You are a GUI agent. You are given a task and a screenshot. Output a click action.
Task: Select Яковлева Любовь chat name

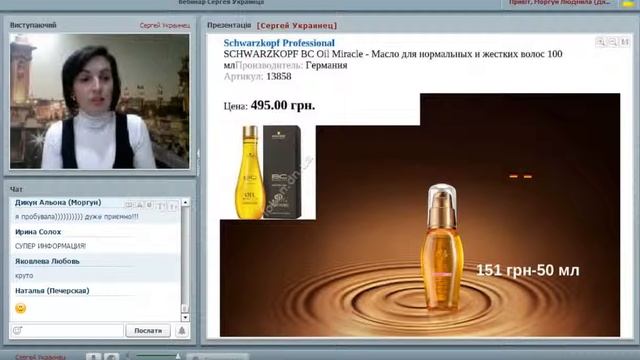tap(47, 261)
